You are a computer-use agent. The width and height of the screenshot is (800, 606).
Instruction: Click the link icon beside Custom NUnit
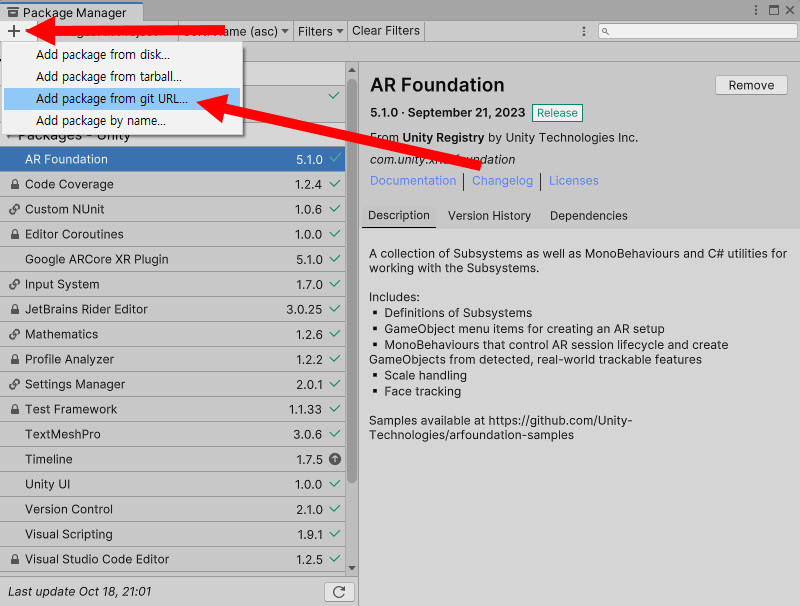[15, 209]
